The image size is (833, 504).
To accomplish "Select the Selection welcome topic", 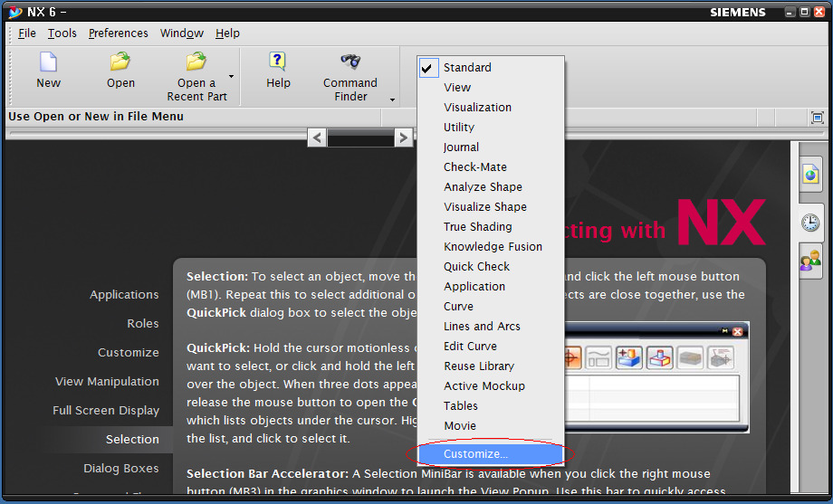I will [x=132, y=439].
